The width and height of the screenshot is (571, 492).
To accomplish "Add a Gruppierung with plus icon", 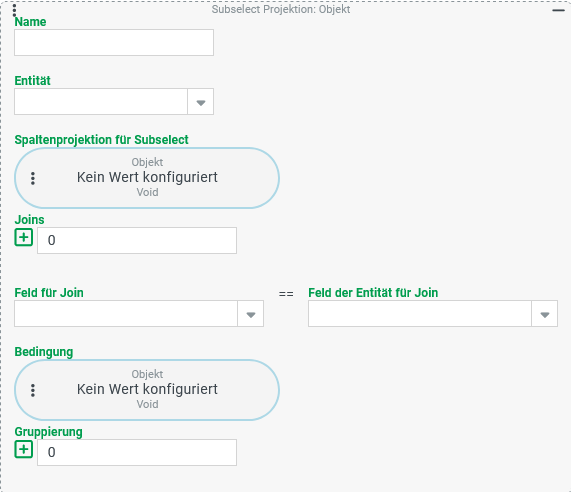I will point(24,449).
